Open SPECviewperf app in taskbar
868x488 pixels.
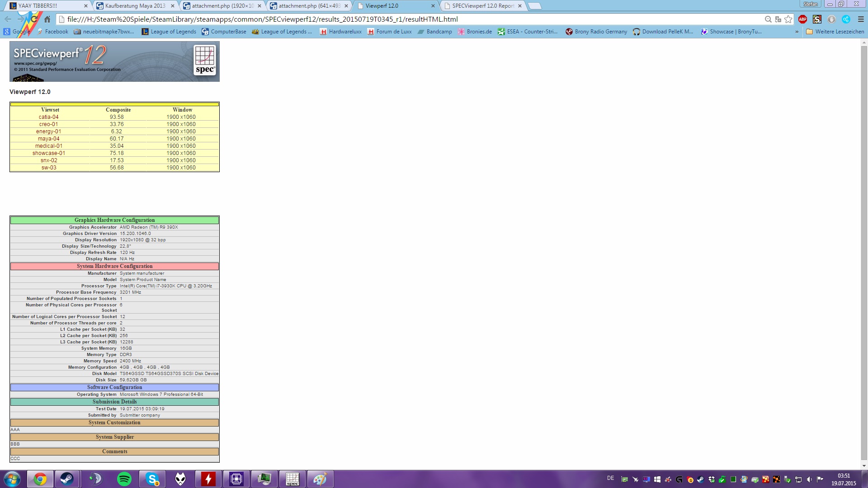tap(292, 479)
